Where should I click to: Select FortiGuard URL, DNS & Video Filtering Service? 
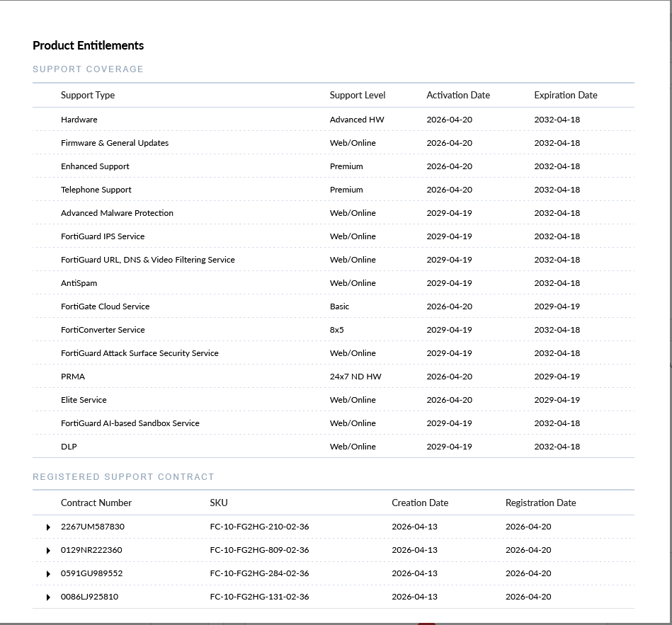(x=334, y=260)
